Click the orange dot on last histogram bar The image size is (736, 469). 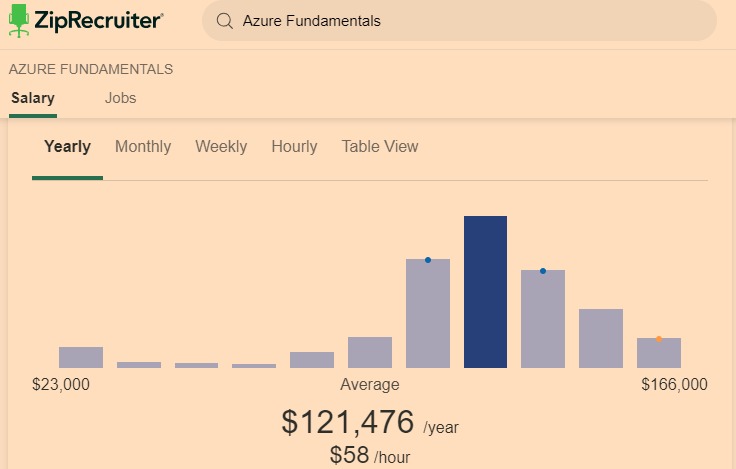click(x=659, y=339)
